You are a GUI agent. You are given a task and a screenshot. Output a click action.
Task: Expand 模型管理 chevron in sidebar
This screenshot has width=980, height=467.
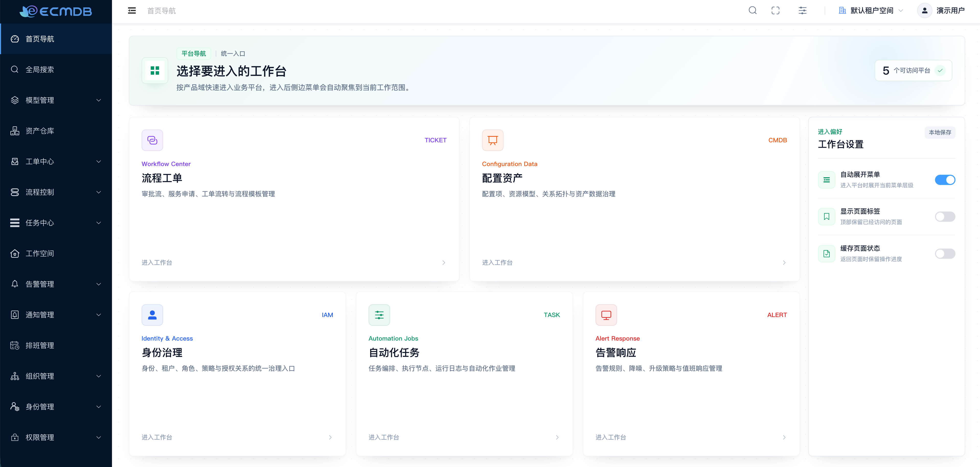point(98,100)
